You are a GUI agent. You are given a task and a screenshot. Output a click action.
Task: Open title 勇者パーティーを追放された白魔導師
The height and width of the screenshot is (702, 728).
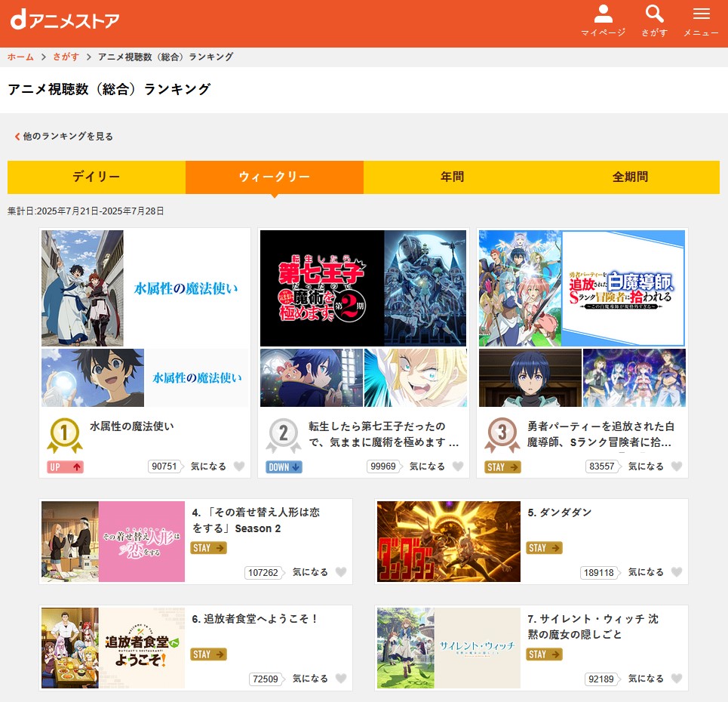pyautogui.click(x=601, y=434)
